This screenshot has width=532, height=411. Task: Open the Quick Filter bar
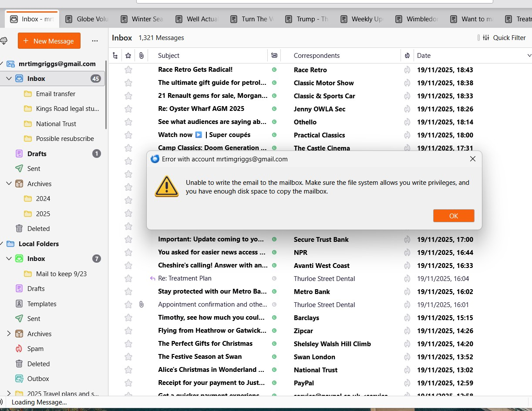(504, 38)
